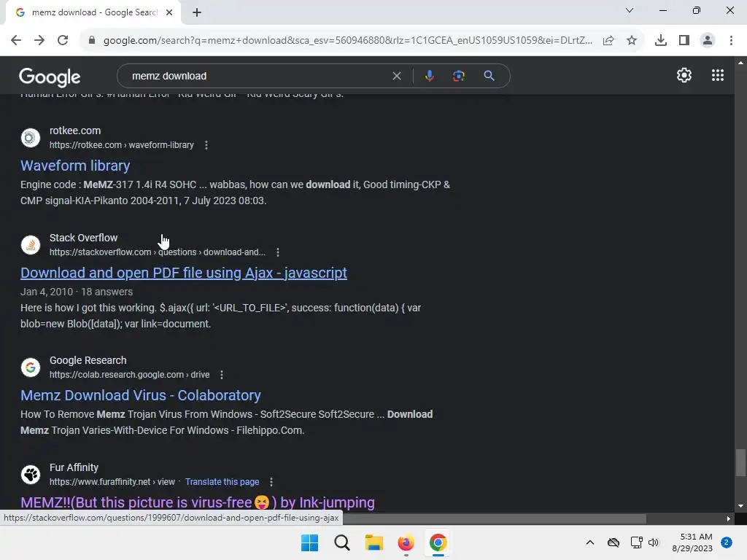Click the rotkee.com favicon
747x560 pixels.
(x=31, y=138)
